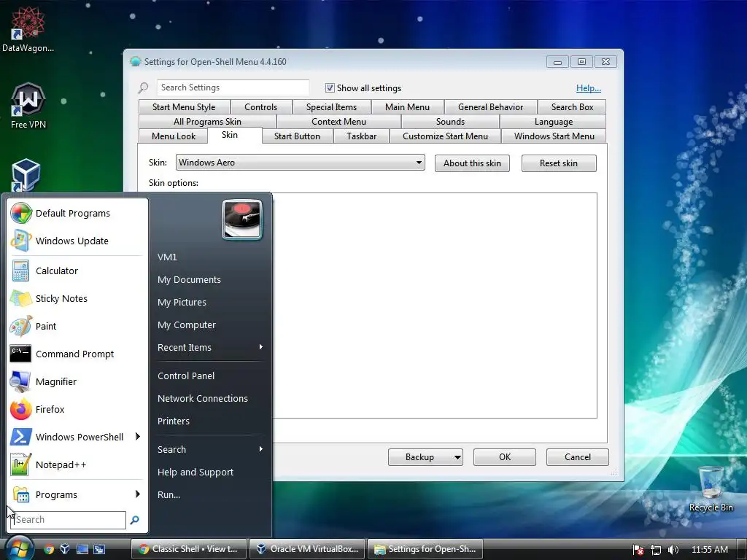
Task: Expand the Search submenu in Start menu
Action: tap(209, 449)
